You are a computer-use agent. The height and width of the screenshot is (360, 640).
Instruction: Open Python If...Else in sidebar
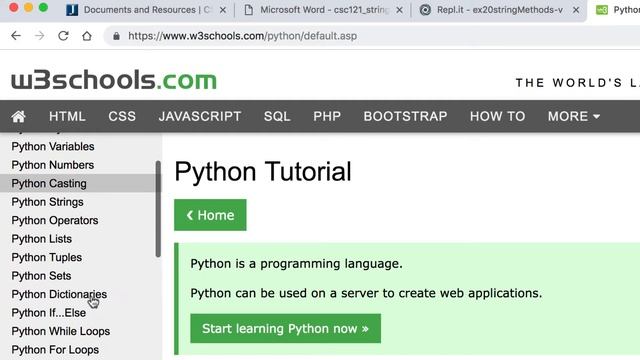(x=49, y=313)
